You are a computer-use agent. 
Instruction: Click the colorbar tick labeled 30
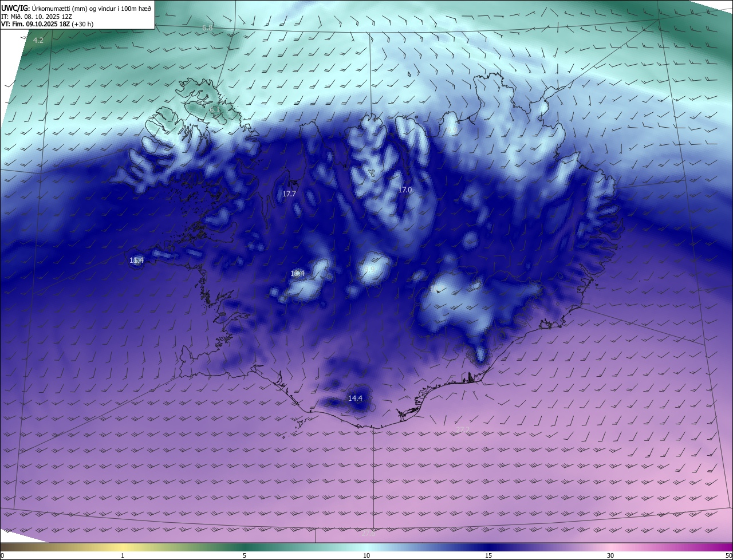click(x=610, y=555)
